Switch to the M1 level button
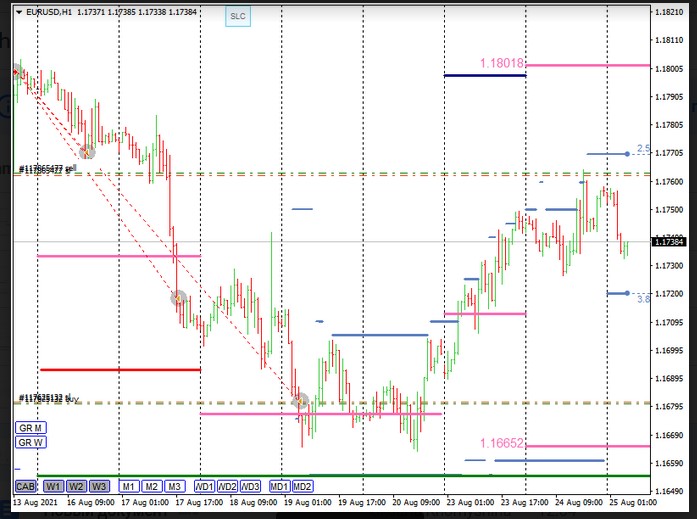697x519 pixels. (x=129, y=486)
